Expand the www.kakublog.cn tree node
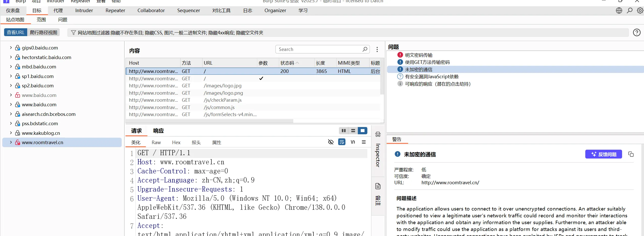This screenshot has width=644, height=236. pyautogui.click(x=11, y=133)
